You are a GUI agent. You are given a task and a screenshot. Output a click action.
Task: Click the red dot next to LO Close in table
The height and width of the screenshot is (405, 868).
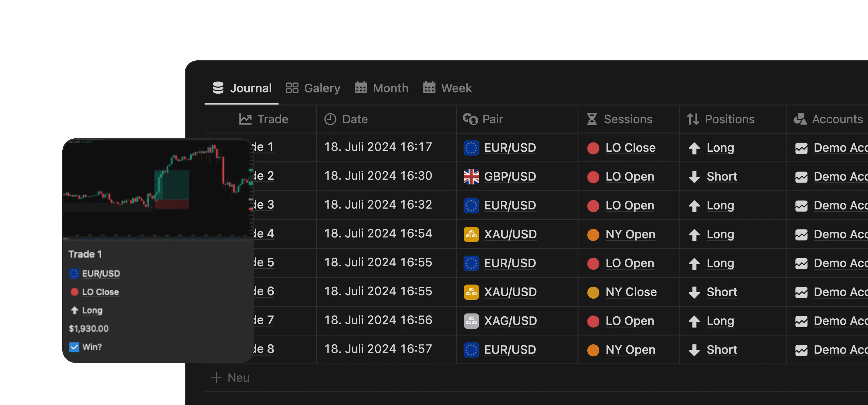click(593, 148)
